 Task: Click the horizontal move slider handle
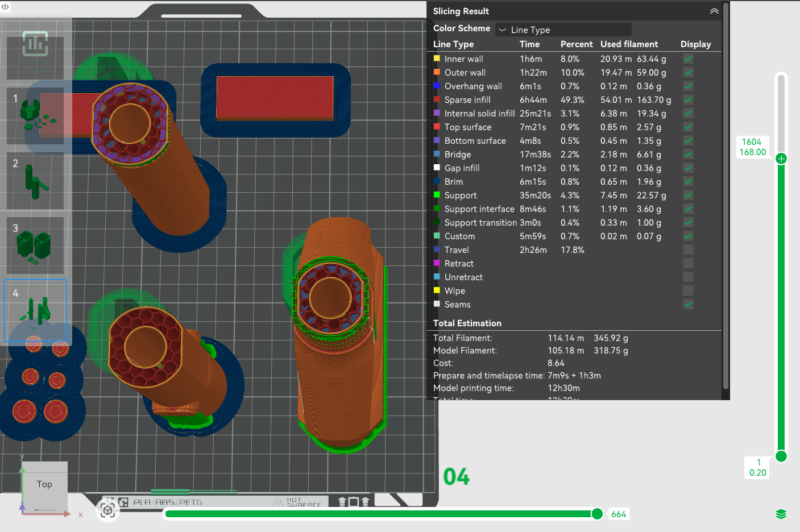(x=597, y=514)
